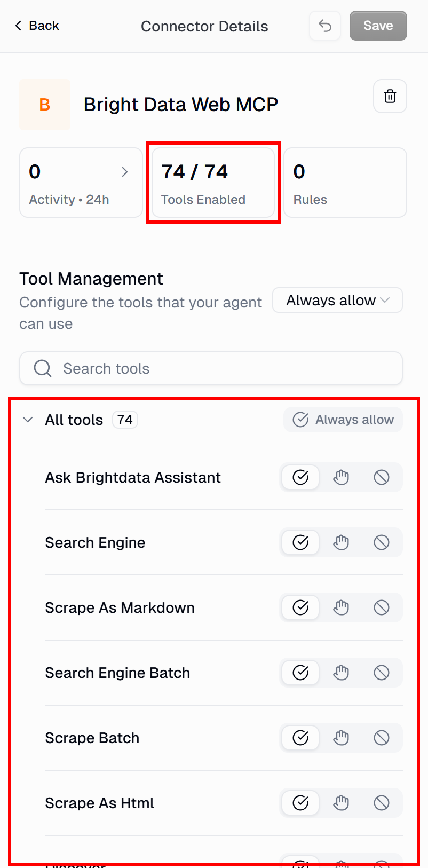The width and height of the screenshot is (428, 868).
Task: Block the Scrape As Html tool
Action: tap(382, 803)
